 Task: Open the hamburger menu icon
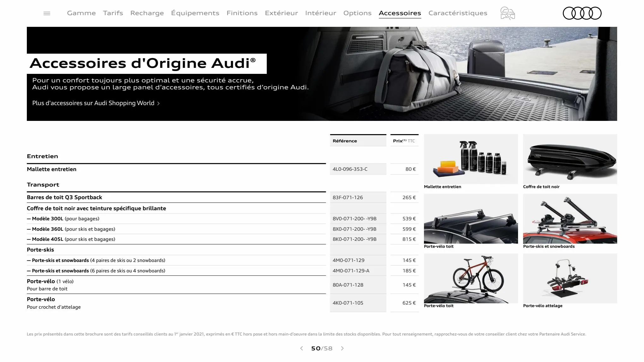pyautogui.click(x=47, y=13)
